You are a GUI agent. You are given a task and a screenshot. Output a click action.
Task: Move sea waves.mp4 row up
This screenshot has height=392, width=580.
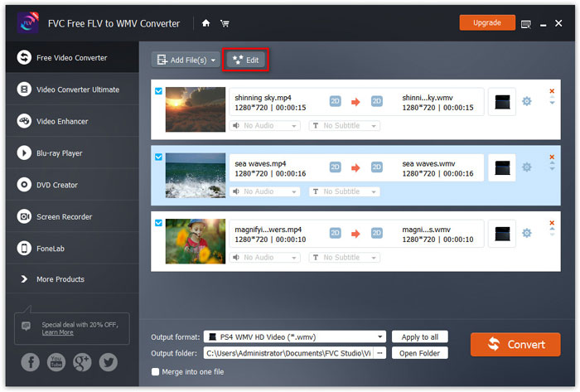552,163
